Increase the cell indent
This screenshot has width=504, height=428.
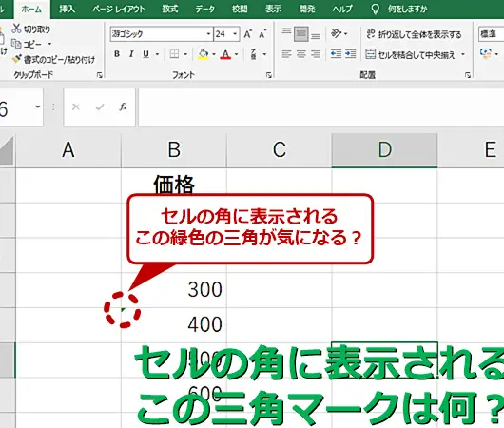(350, 54)
